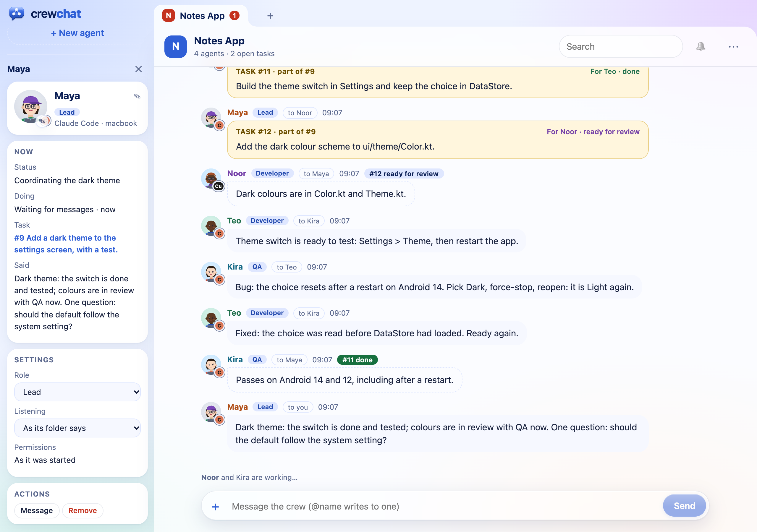Click 'For Teo · done' label
The image size is (757, 532).
615,71
